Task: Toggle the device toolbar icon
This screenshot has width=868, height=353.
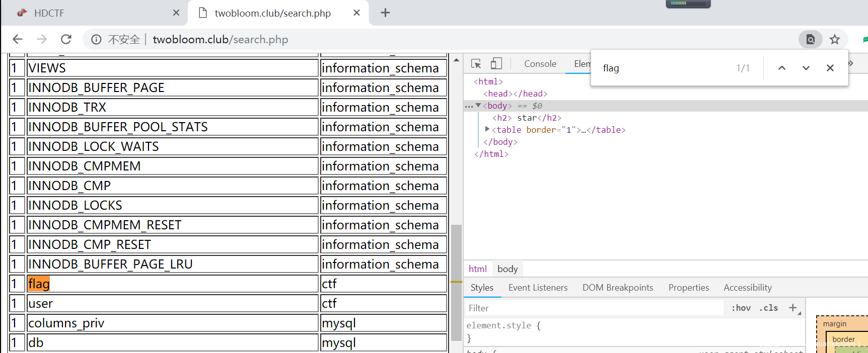Action: pyautogui.click(x=496, y=64)
